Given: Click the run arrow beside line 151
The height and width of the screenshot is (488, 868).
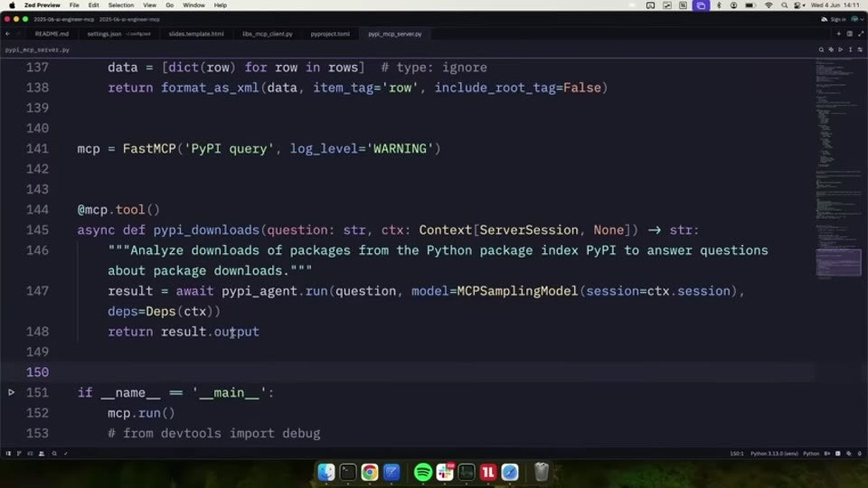Looking at the screenshot, I should (x=11, y=393).
